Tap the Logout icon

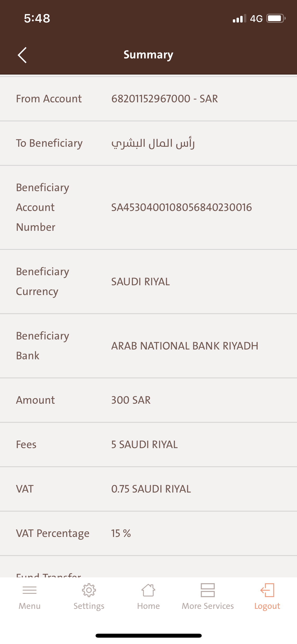[267, 590]
